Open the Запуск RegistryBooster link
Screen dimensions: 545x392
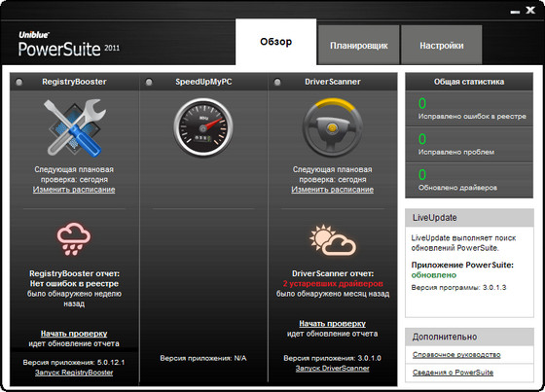pyautogui.click(x=74, y=373)
